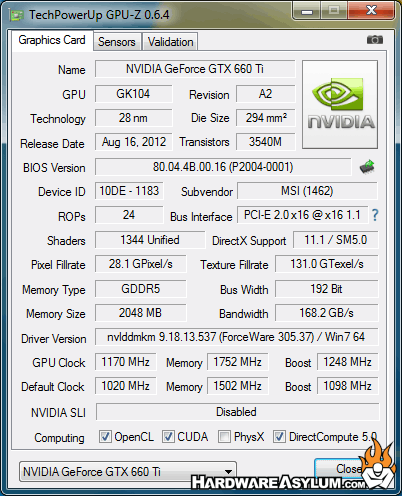Click DirectX Support field 11.1 / SM5.0
The height and width of the screenshot is (496, 402).
click(x=336, y=240)
